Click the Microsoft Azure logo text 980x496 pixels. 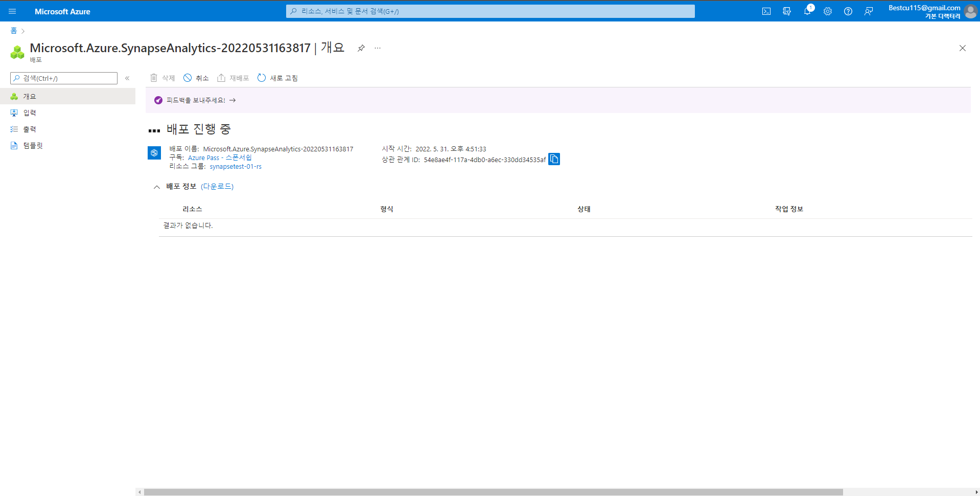(x=62, y=11)
